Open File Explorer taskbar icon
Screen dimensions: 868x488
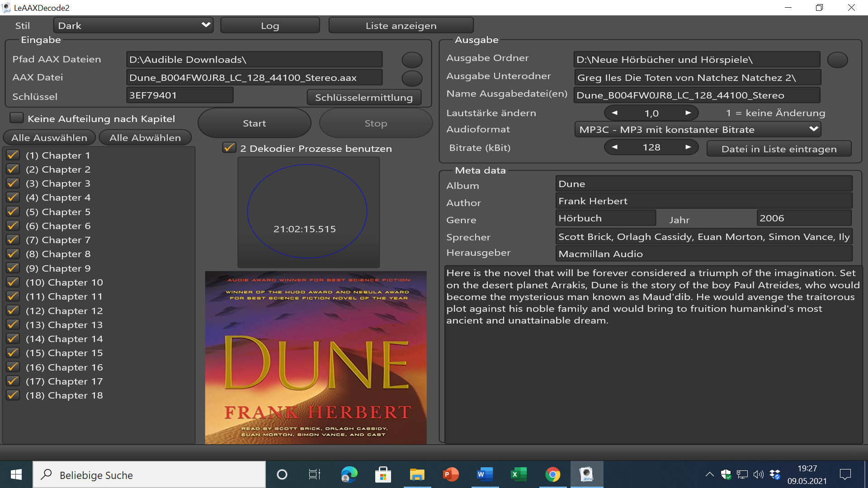tap(417, 474)
